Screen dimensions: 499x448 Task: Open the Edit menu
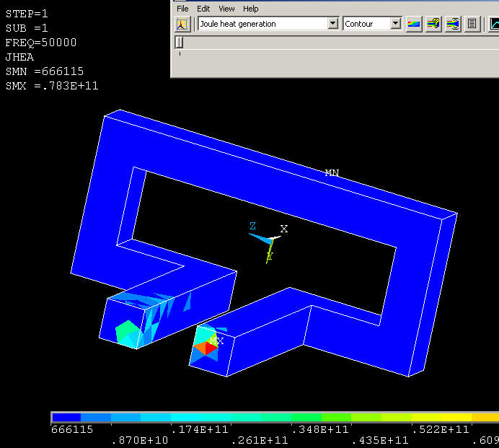click(203, 9)
